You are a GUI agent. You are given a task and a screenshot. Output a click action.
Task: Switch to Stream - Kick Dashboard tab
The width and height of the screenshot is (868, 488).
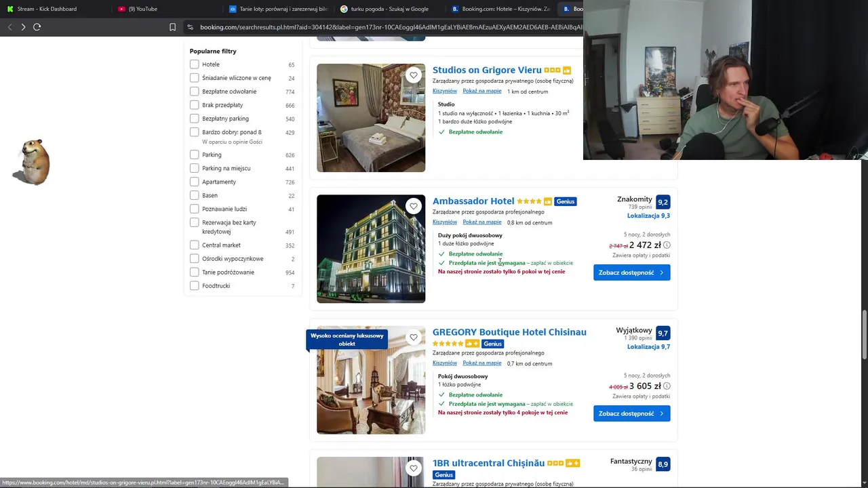[54, 9]
